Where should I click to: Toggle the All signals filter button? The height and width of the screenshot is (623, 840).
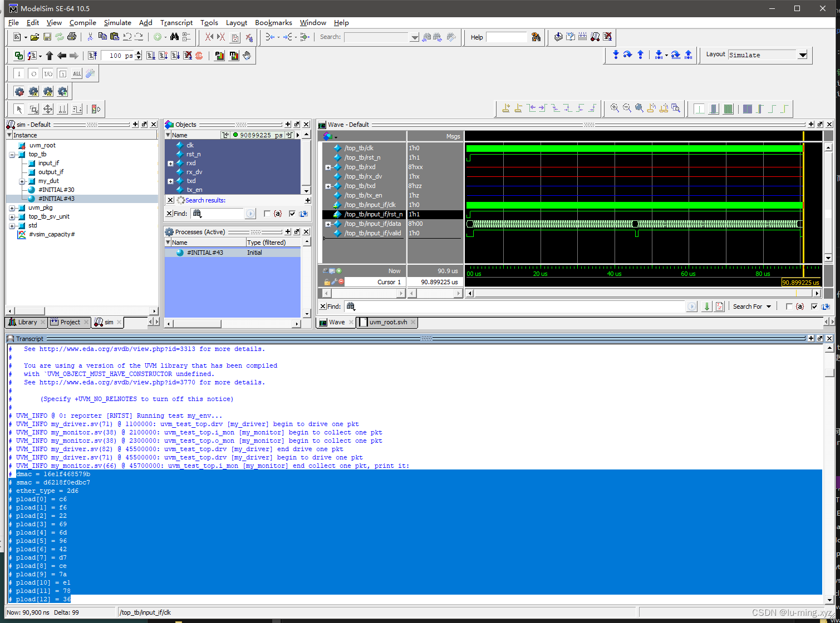point(77,73)
